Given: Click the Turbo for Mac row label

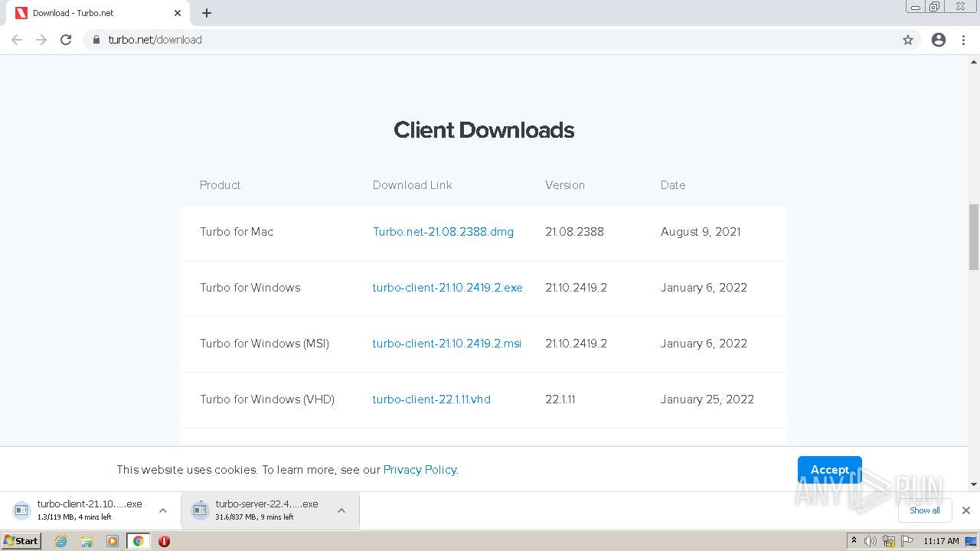Looking at the screenshot, I should coord(237,232).
